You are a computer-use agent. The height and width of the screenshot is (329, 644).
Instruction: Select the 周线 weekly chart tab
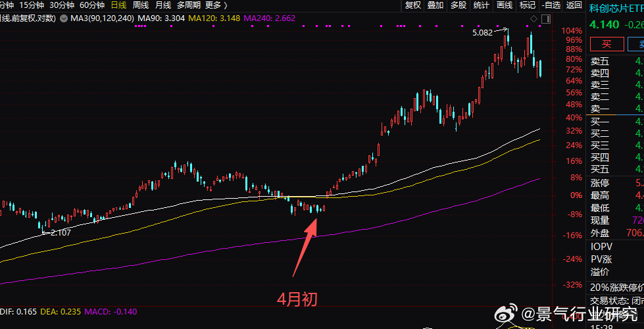(141, 5)
